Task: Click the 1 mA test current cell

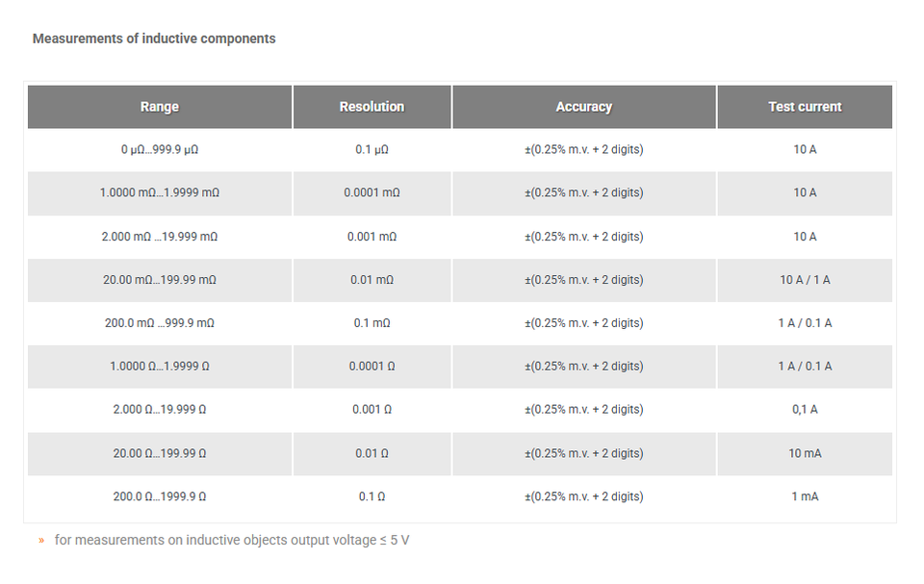Action: click(805, 496)
